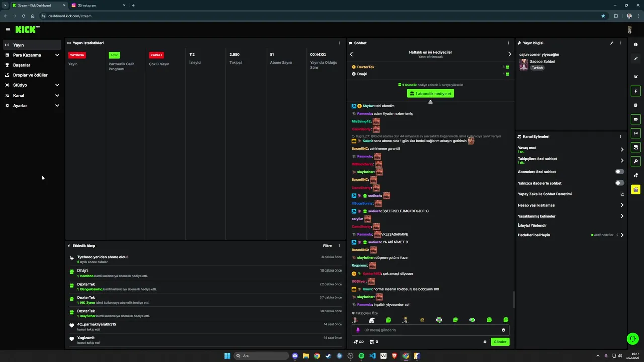Open Hedeflerí belirleyin goals arrow
Viewport: 644px width, 362px height.
click(622, 235)
